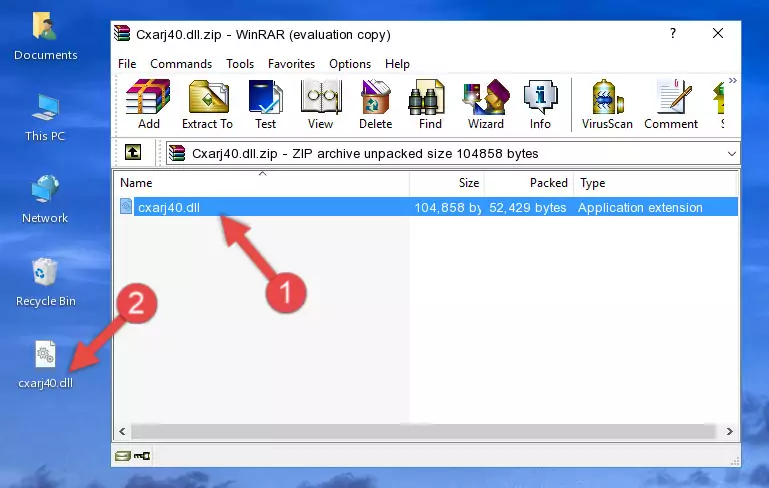Click the Extract To toolbar icon
This screenshot has width=769, height=488.
pos(207,104)
